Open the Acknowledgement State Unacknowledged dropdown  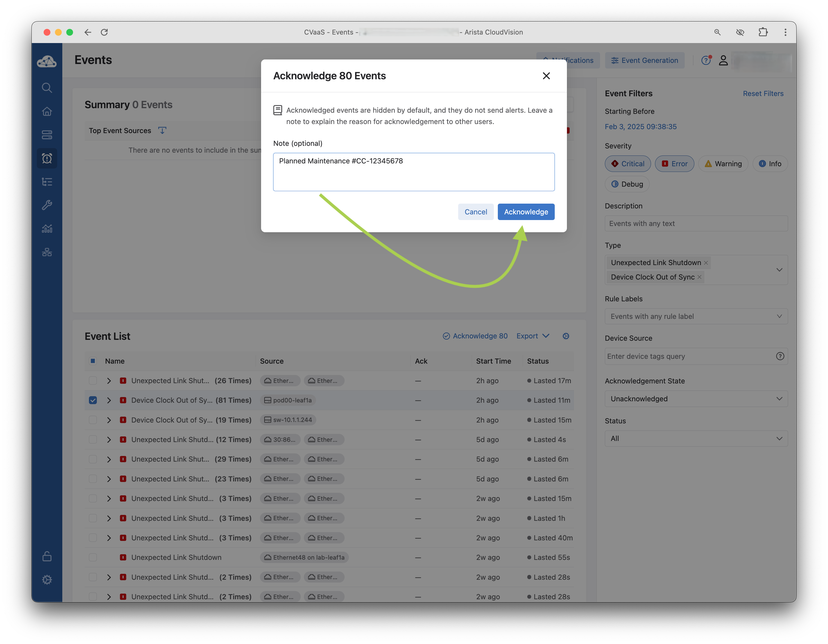(x=696, y=399)
